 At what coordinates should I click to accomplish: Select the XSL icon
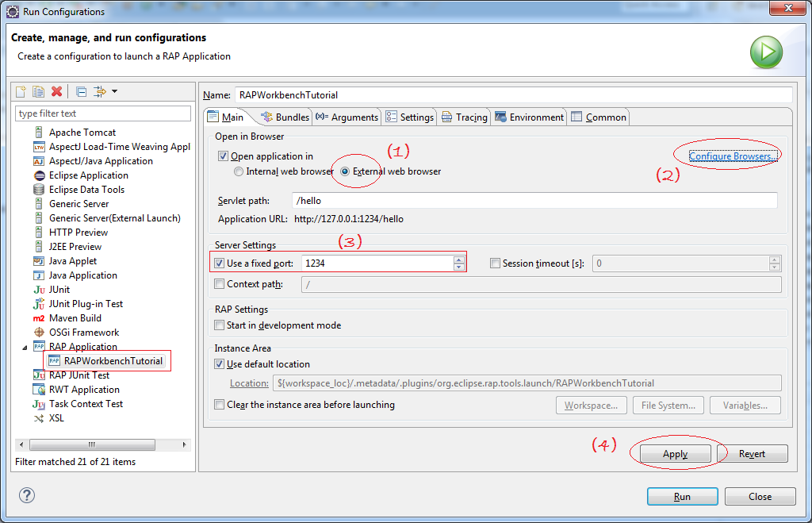[39, 418]
